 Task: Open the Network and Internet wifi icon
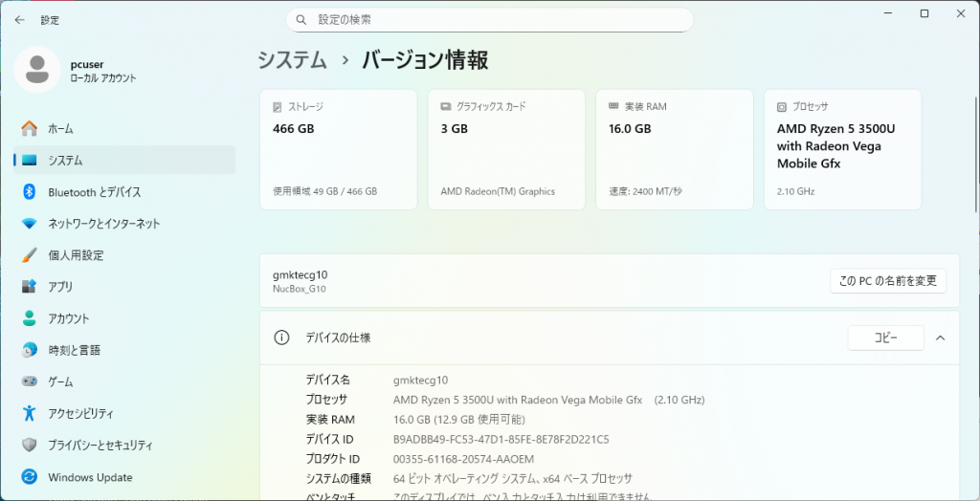29,224
